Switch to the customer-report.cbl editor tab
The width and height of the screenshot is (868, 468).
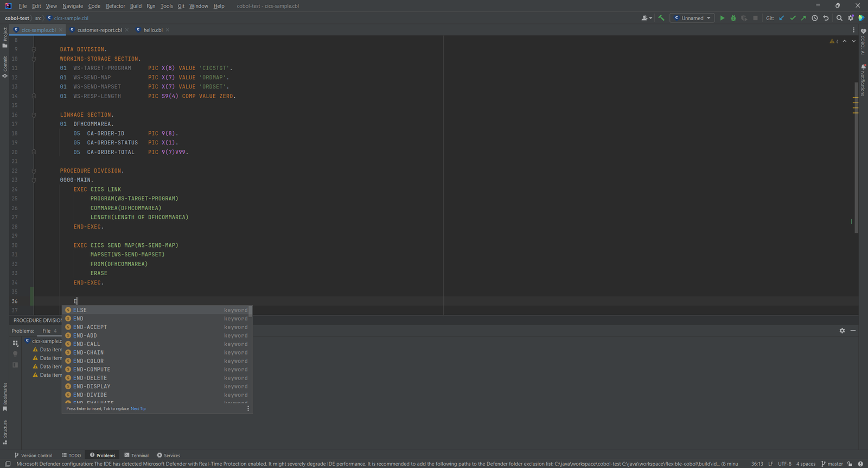coord(99,30)
